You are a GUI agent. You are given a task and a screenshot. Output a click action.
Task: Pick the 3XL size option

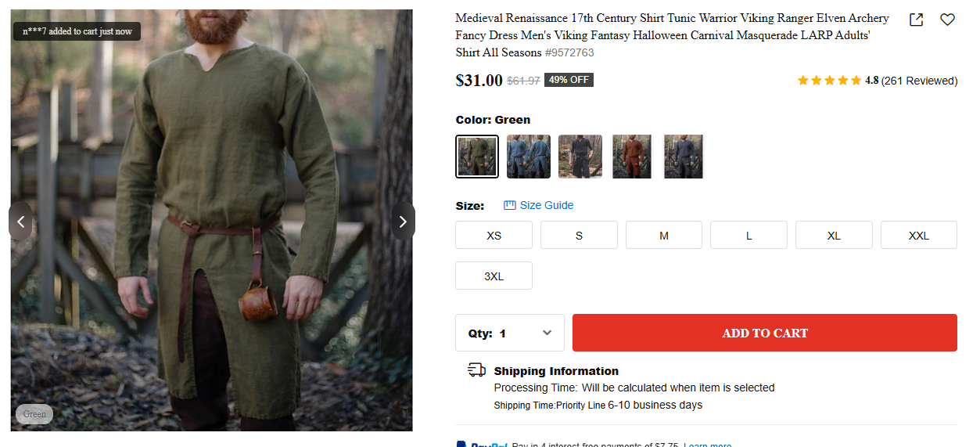(494, 276)
